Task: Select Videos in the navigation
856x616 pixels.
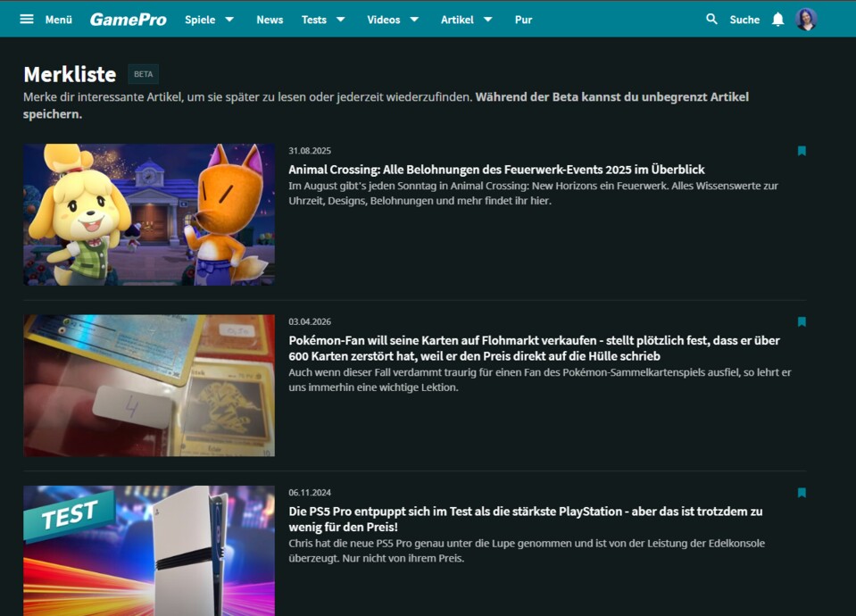Action: pyautogui.click(x=383, y=20)
